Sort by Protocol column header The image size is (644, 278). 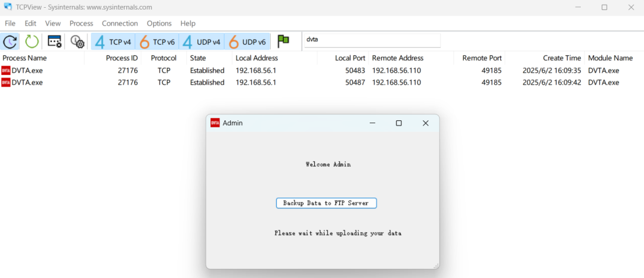coord(163,58)
